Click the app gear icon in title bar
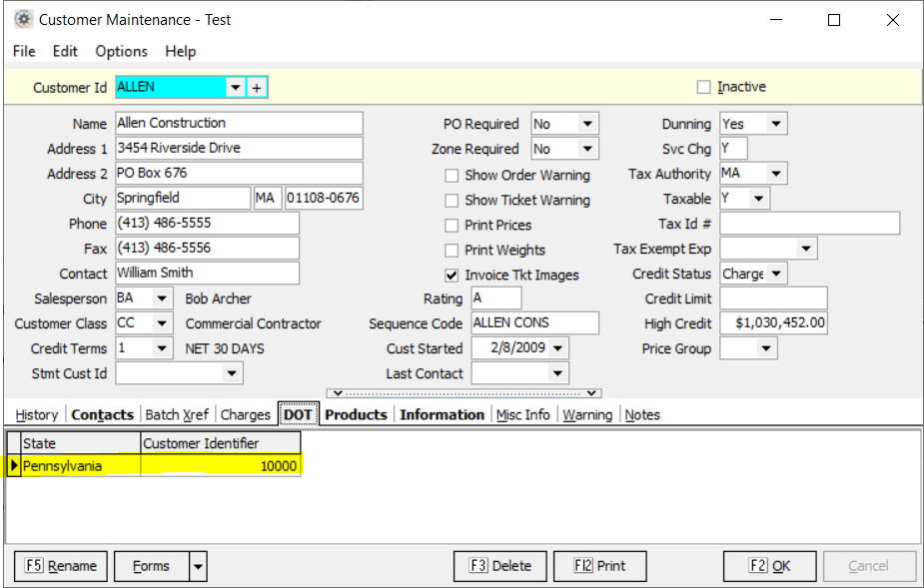 coord(22,19)
